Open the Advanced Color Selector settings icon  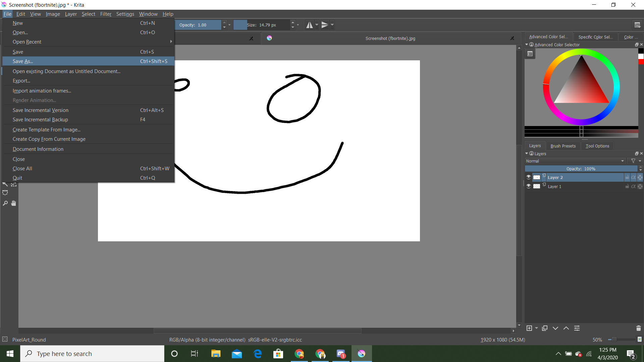(x=530, y=54)
